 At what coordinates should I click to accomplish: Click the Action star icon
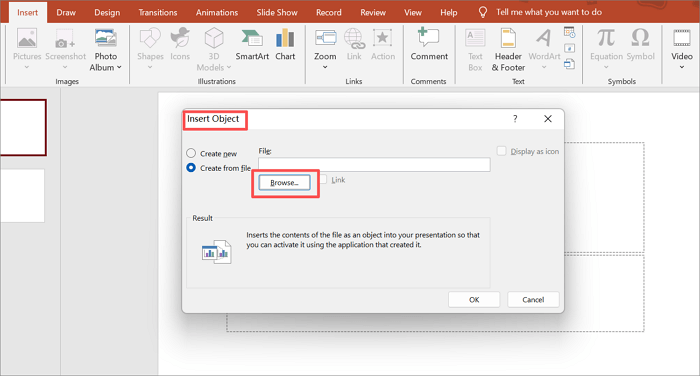coord(383,38)
